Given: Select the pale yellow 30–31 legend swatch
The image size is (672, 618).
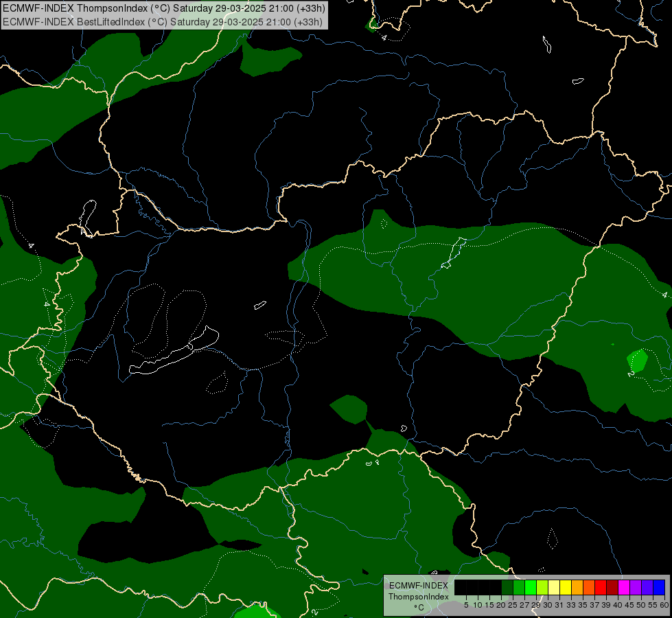Looking at the screenshot, I should 554,587.
